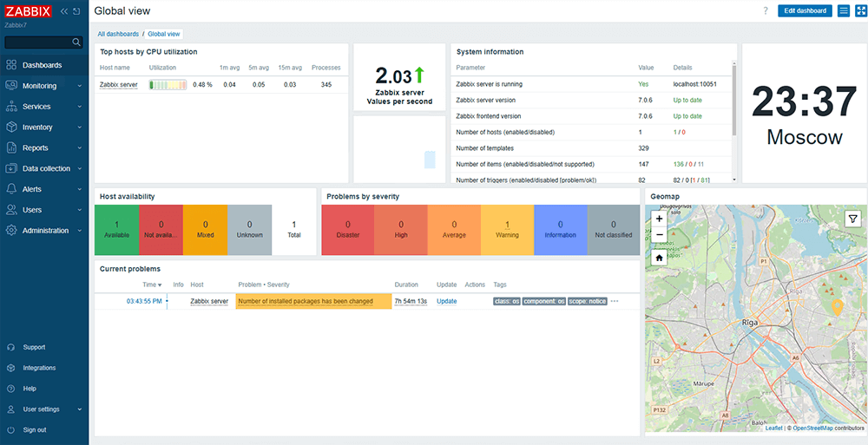Hide the sidebar using the arrow-box icon
This screenshot has height=445, width=868.
click(x=76, y=11)
